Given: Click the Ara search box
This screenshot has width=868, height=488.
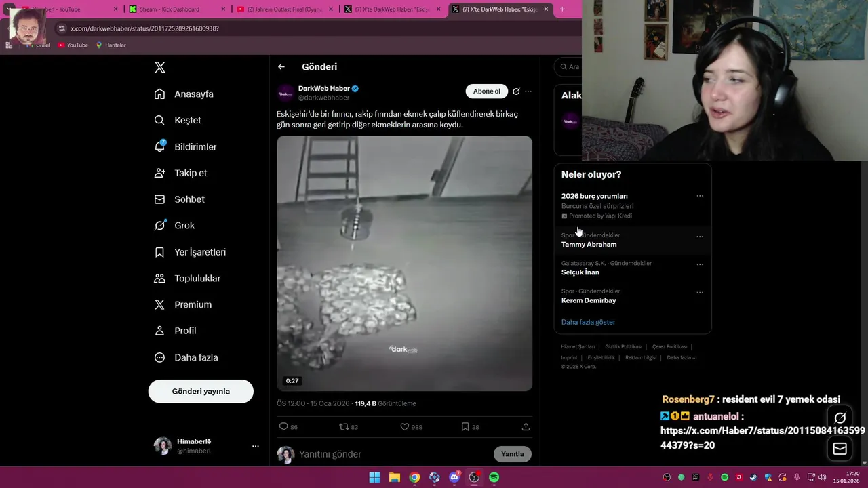Looking at the screenshot, I should pyautogui.click(x=568, y=67).
